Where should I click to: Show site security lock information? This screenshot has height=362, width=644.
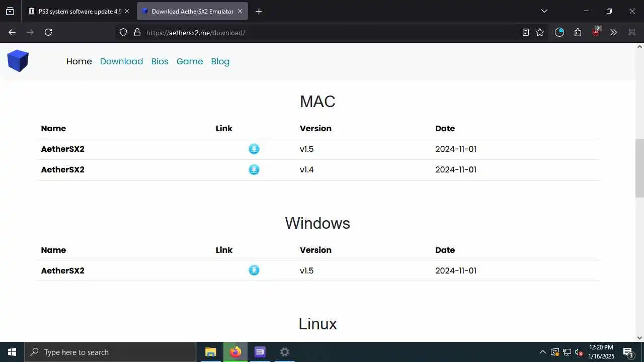(137, 32)
